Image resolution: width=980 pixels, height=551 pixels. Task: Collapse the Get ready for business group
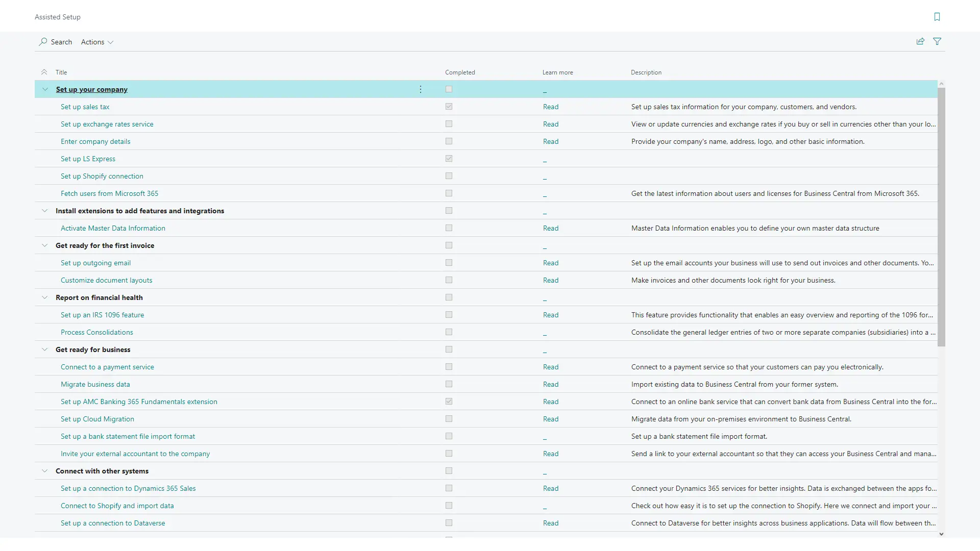pyautogui.click(x=44, y=349)
